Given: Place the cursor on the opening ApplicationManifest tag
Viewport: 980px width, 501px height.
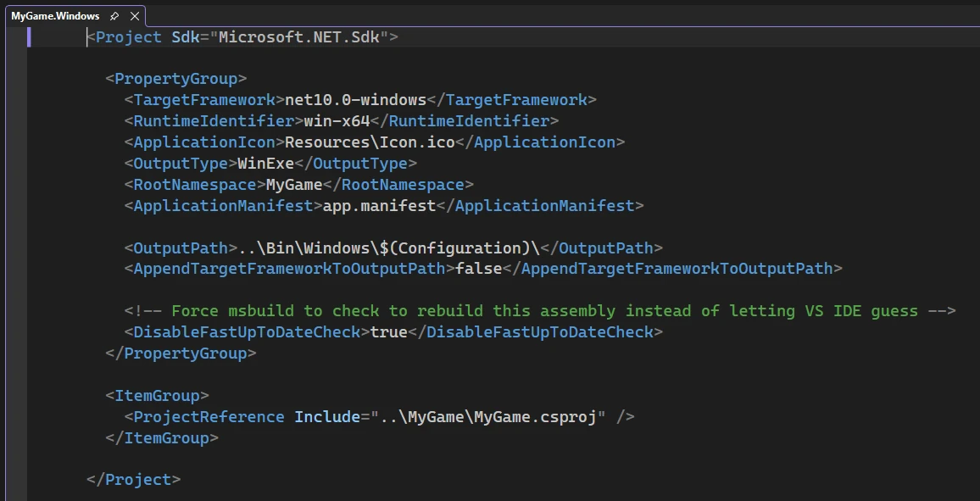Looking at the screenshot, I should pos(223,206).
